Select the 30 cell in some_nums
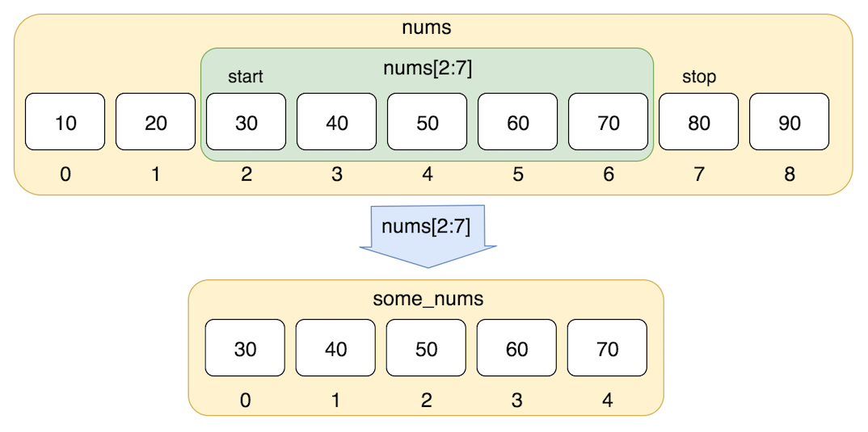 coord(245,349)
